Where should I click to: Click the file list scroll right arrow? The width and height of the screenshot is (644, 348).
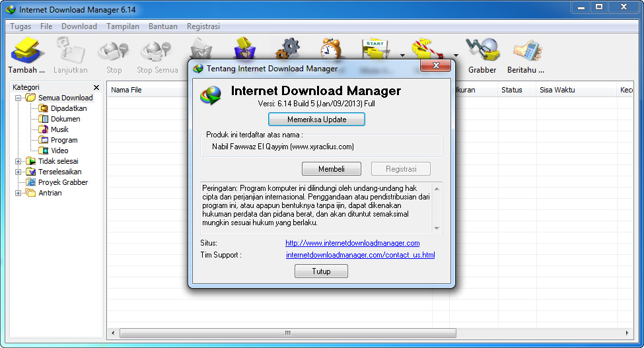point(627,333)
